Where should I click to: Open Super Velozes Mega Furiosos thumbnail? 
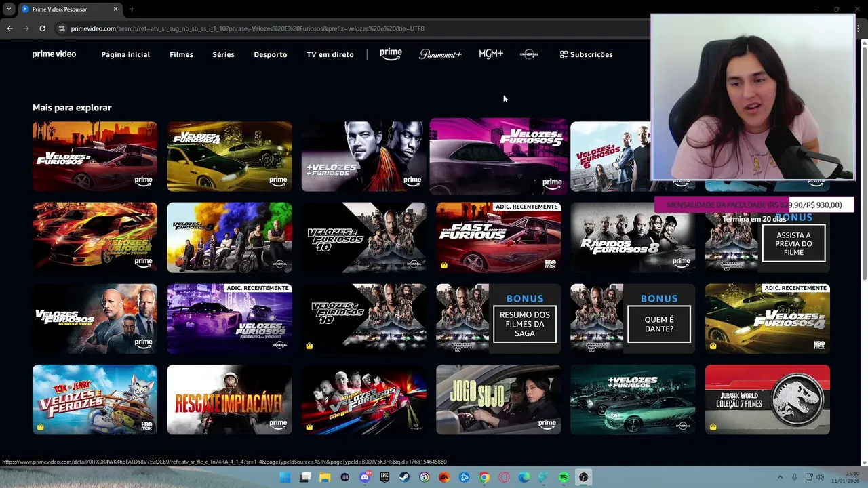click(364, 400)
